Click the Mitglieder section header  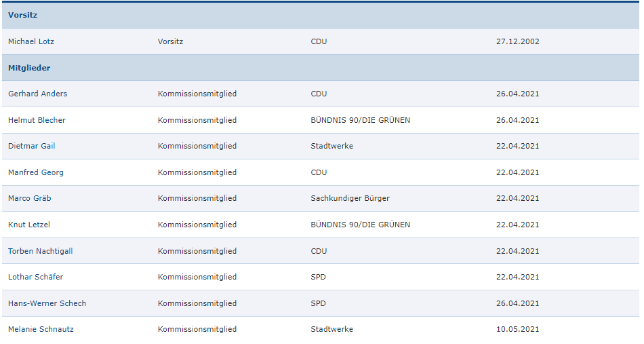click(29, 68)
